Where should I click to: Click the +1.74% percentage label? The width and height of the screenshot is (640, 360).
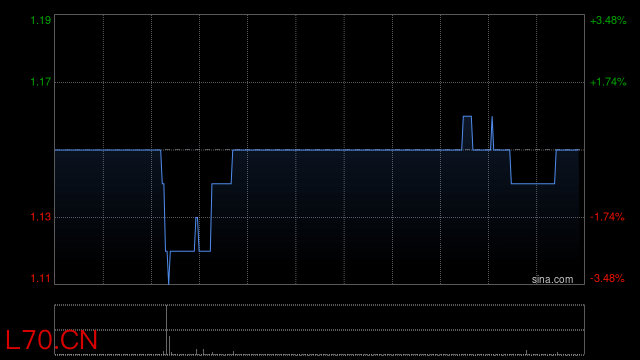[608, 82]
